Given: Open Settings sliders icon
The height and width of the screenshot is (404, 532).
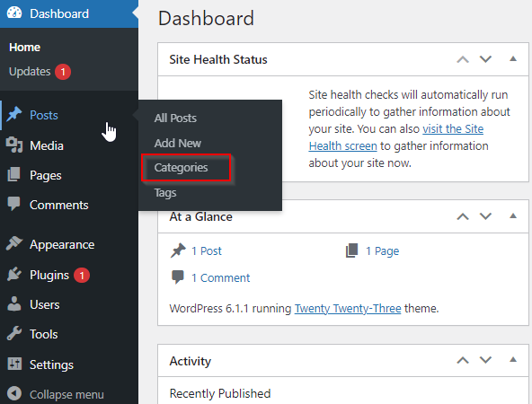Looking at the screenshot, I should (14, 364).
